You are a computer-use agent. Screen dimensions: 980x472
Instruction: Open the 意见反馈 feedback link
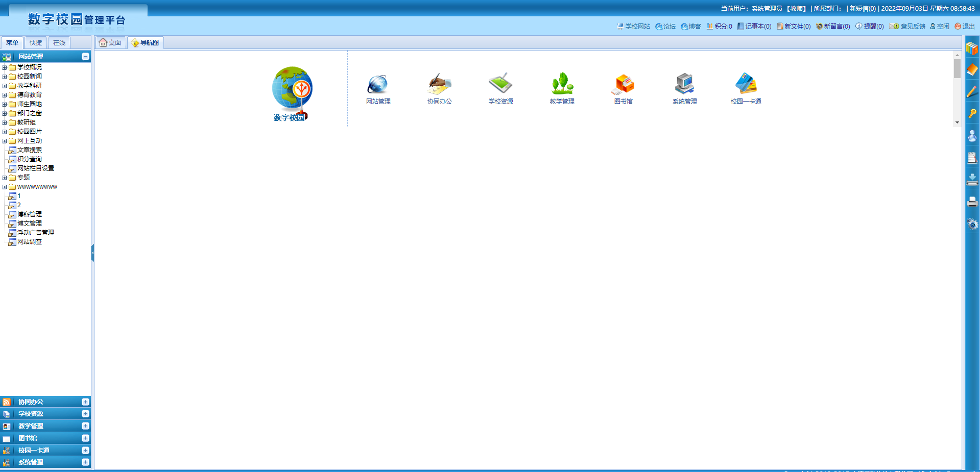pos(908,27)
